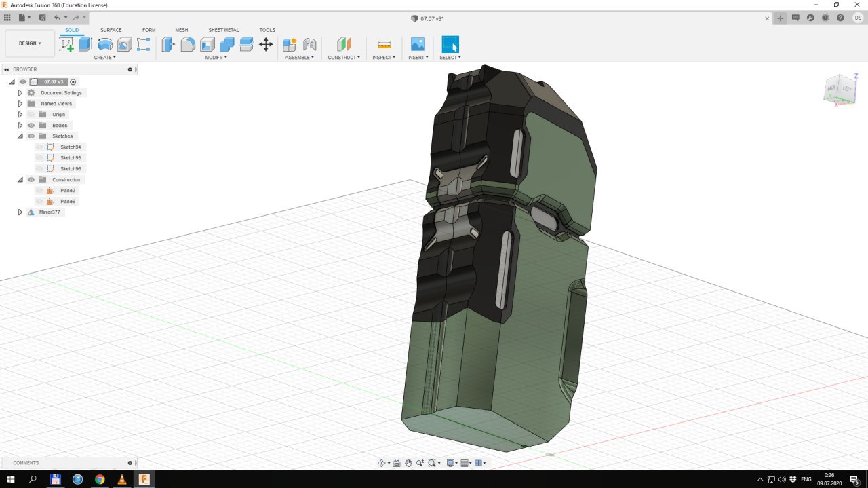This screenshot has height=488, width=868.
Task: Toggle visibility of the 07.07 v3 root component
Action: [22, 81]
